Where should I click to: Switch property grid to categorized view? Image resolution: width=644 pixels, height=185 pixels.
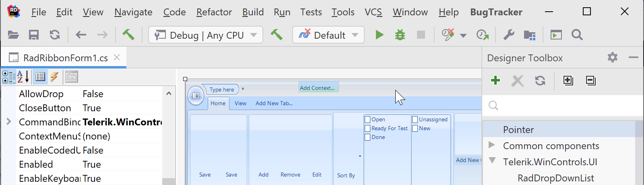(9, 77)
